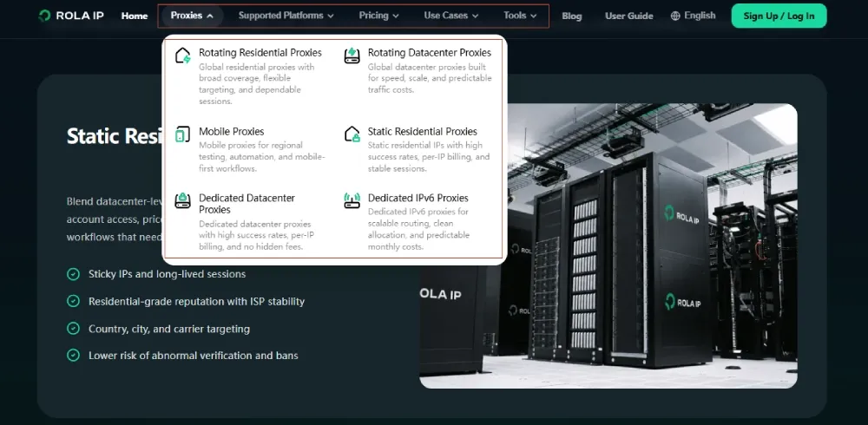Click the Sign Up / Log In button

pyautogui.click(x=779, y=16)
